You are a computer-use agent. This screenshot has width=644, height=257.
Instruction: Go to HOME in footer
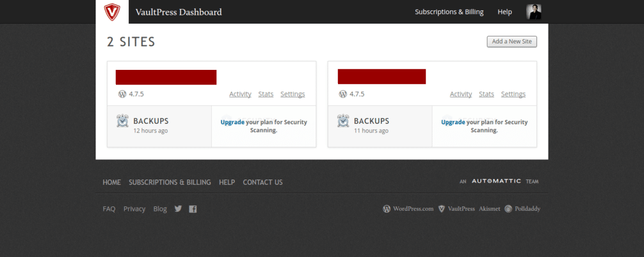pyautogui.click(x=112, y=182)
